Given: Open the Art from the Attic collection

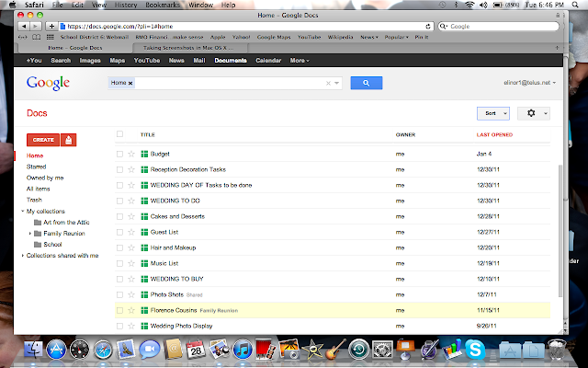Looking at the screenshot, I should 66,223.
